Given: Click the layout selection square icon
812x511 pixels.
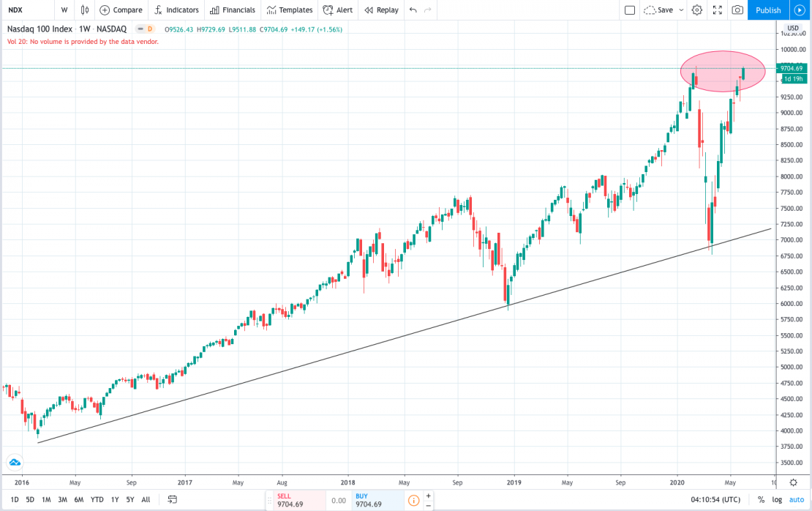Looking at the screenshot, I should pos(630,10).
